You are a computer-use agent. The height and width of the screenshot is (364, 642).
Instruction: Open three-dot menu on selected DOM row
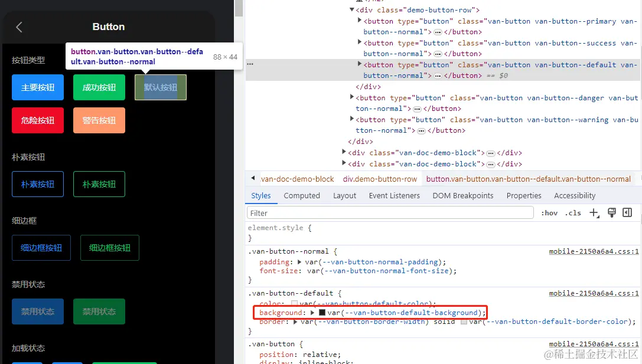pos(250,64)
